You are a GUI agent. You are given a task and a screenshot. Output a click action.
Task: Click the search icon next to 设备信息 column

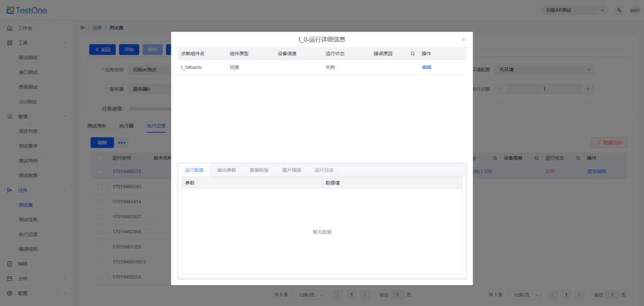[536, 158]
